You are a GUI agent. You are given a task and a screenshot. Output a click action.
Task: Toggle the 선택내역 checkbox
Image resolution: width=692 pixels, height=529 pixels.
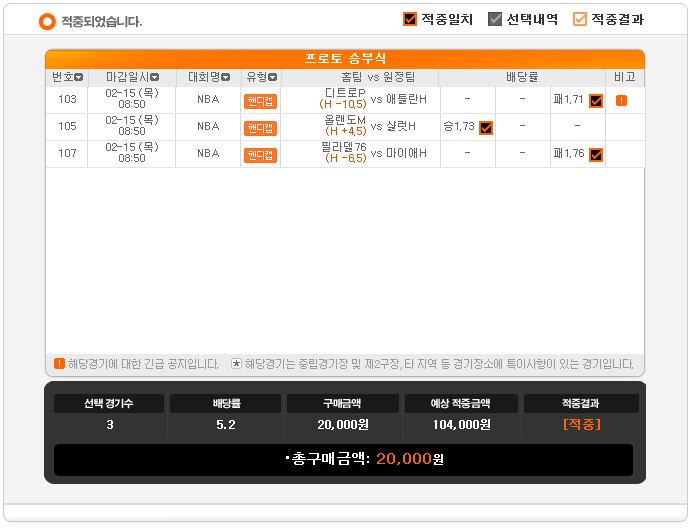click(495, 19)
